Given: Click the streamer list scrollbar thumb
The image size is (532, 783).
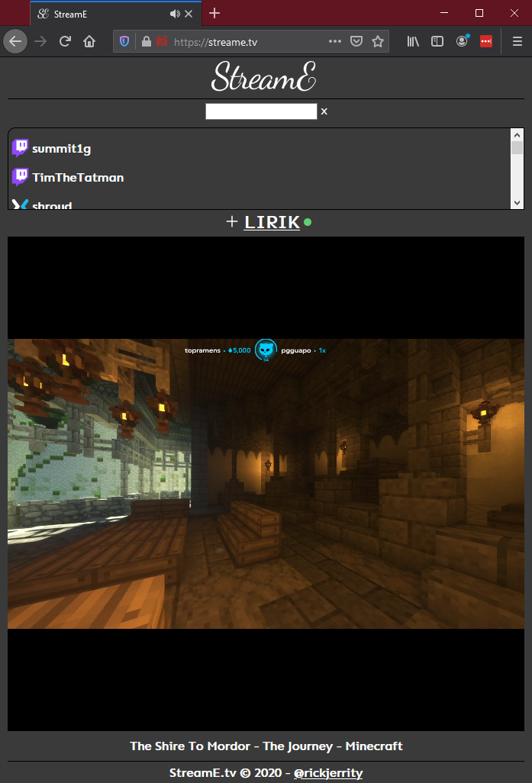Looking at the screenshot, I should coord(517,148).
